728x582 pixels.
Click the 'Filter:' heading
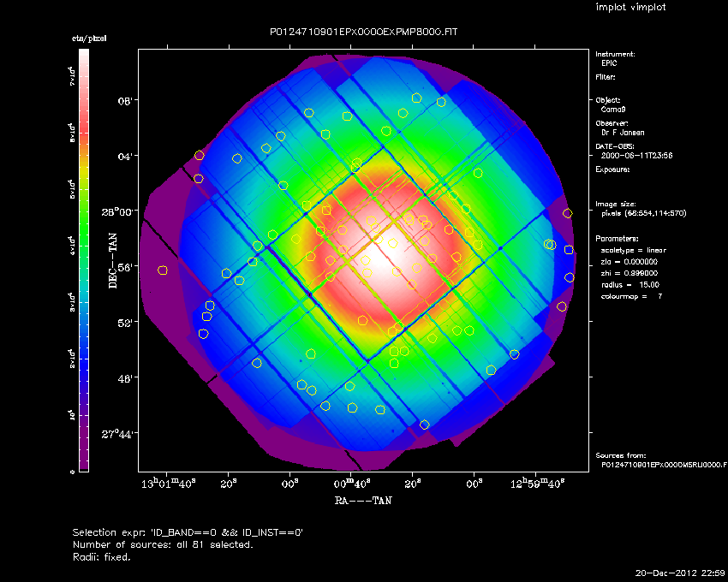pyautogui.click(x=606, y=77)
